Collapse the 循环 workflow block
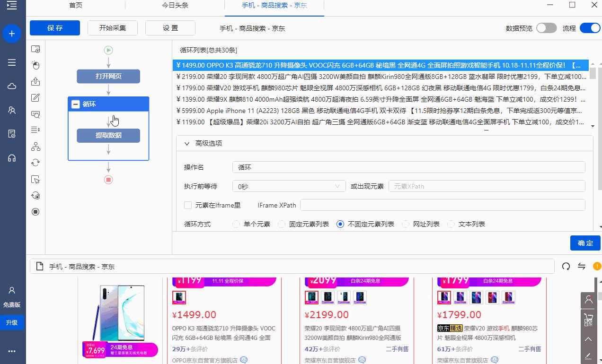Image resolution: width=602 pixels, height=364 pixels. [75, 104]
